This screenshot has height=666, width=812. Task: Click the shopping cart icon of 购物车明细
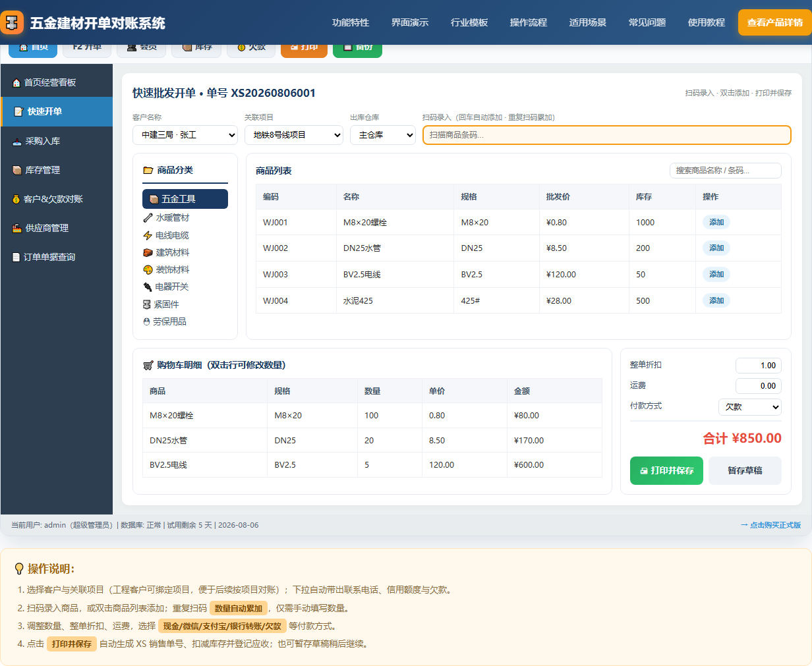(148, 366)
